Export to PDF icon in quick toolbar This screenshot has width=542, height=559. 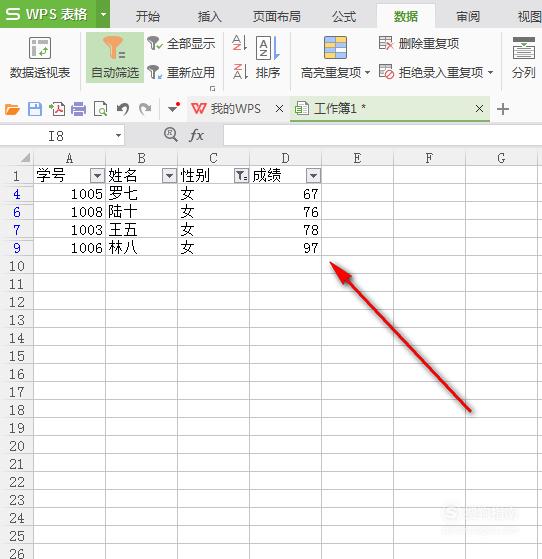click(x=57, y=109)
